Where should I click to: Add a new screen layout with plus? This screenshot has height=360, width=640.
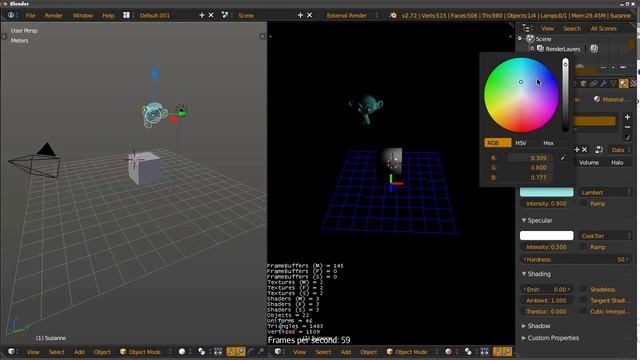pyautogui.click(x=202, y=15)
